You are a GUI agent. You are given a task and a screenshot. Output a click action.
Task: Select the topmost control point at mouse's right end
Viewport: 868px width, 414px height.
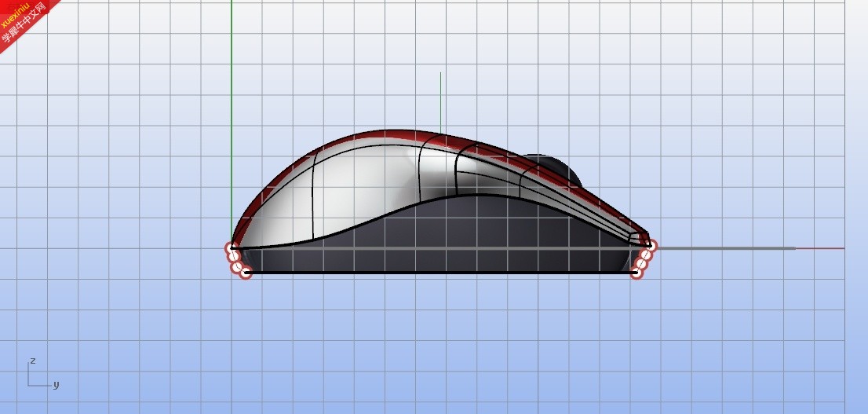651,246
